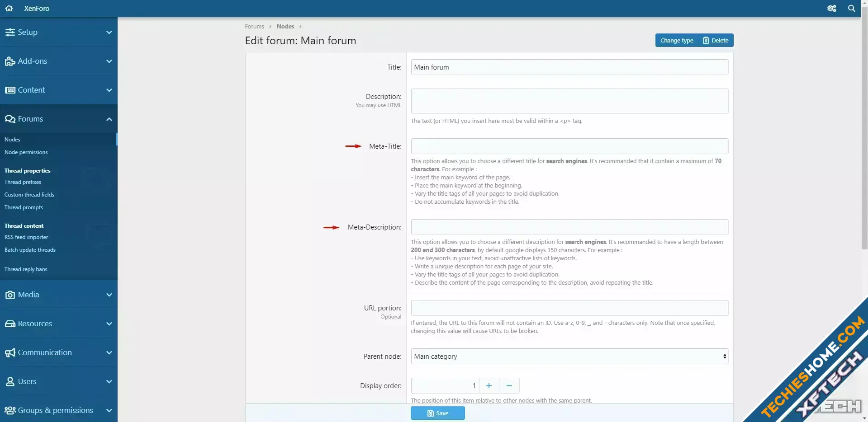Click the Display order number field

(445, 385)
